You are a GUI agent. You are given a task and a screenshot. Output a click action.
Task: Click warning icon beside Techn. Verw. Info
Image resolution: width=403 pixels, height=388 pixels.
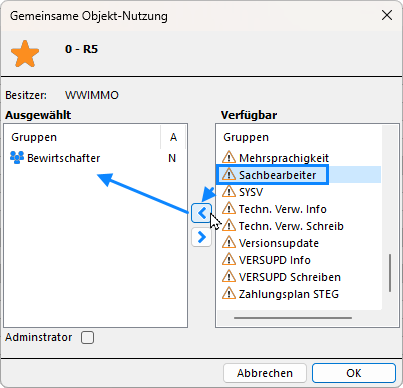coord(229,208)
